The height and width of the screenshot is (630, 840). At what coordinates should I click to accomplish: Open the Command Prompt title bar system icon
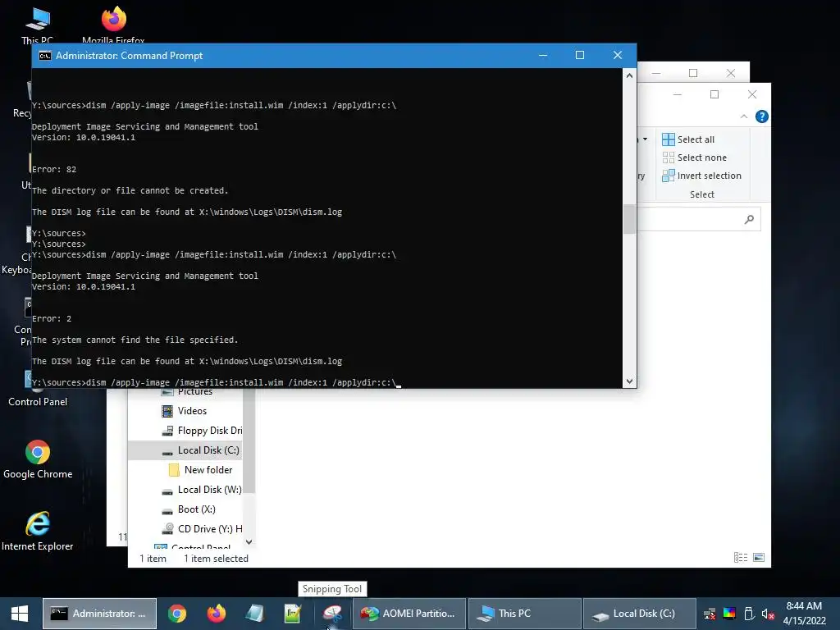pos(45,56)
